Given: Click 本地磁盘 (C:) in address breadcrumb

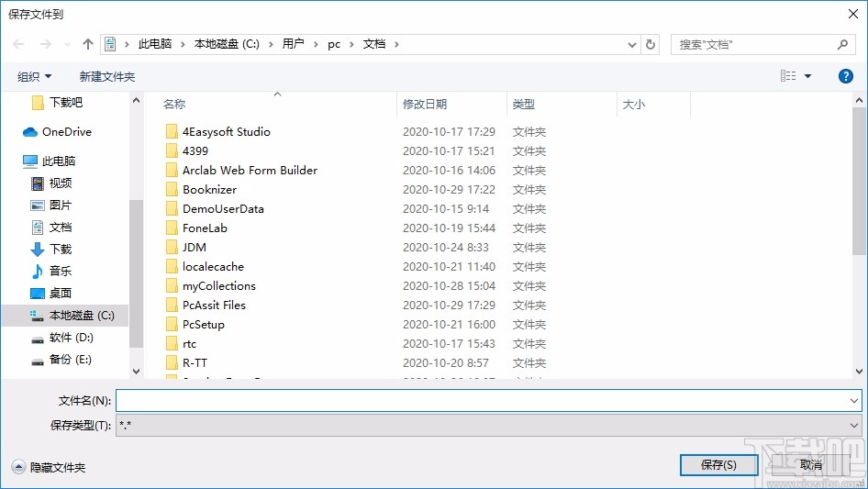Looking at the screenshot, I should [227, 44].
